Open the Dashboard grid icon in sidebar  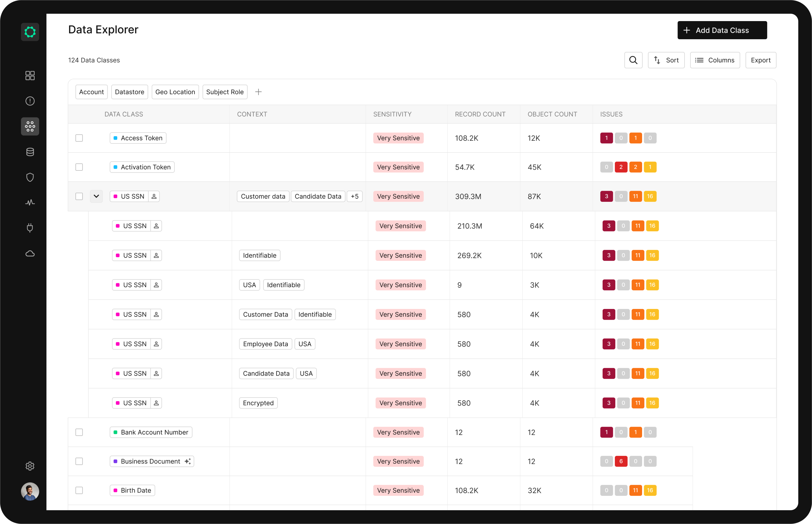point(30,76)
